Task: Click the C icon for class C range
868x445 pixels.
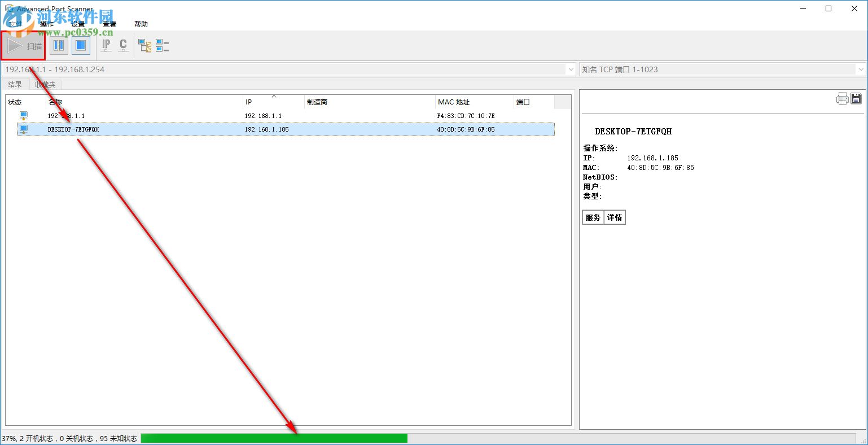Action: [123, 45]
